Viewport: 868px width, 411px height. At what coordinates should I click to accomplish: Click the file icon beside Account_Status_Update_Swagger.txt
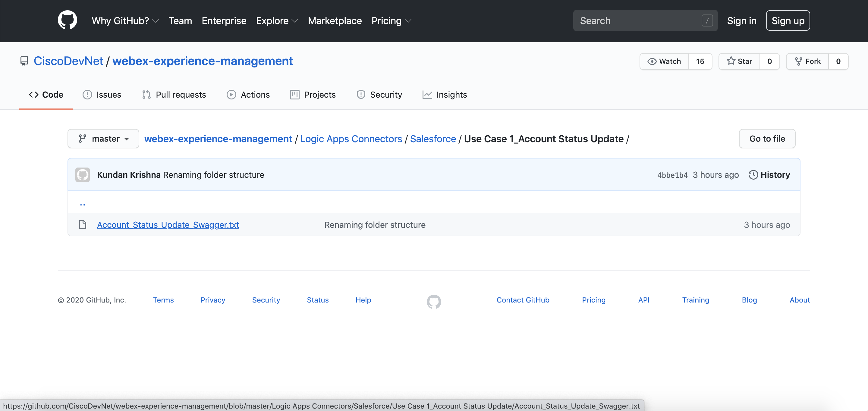[83, 225]
